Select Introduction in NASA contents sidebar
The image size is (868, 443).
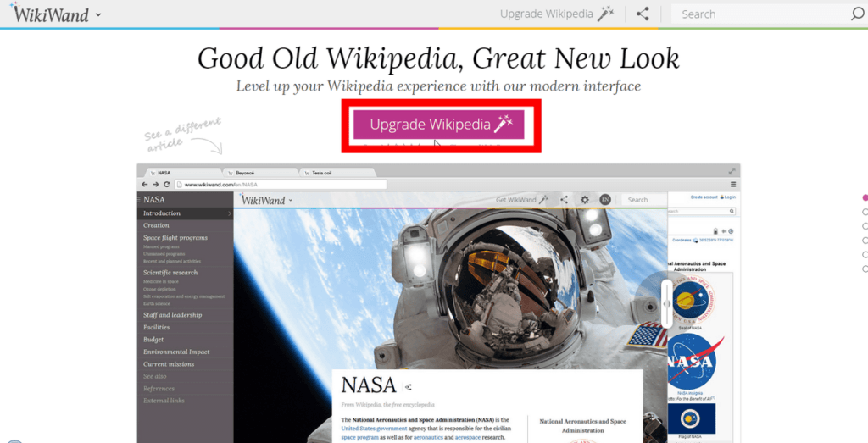tap(185, 213)
